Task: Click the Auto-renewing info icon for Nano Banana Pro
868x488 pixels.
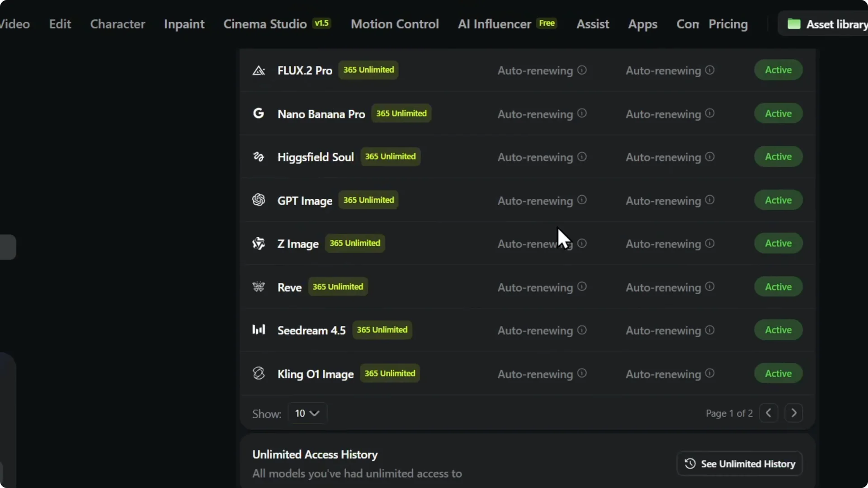Action: (582, 113)
